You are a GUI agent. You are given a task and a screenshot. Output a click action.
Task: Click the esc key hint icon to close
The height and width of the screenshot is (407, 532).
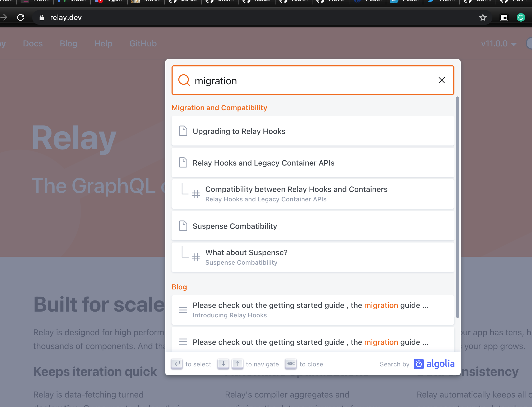291,364
